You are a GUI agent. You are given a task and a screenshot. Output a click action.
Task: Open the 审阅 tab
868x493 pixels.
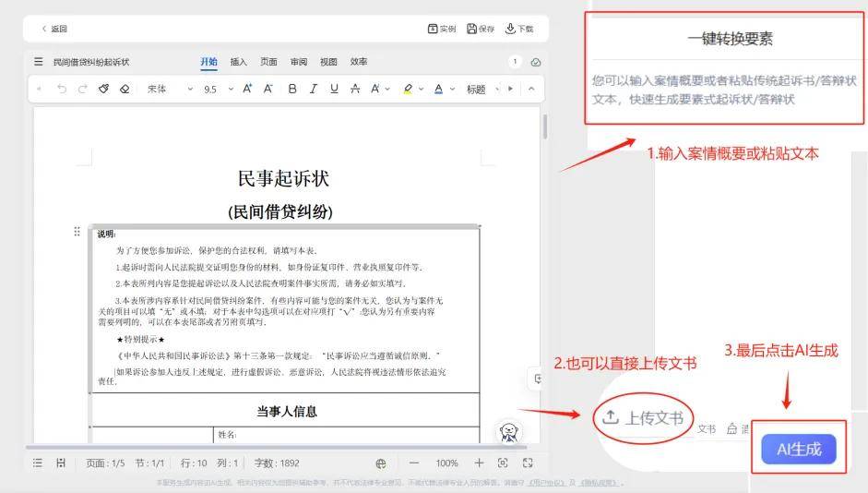pos(299,62)
